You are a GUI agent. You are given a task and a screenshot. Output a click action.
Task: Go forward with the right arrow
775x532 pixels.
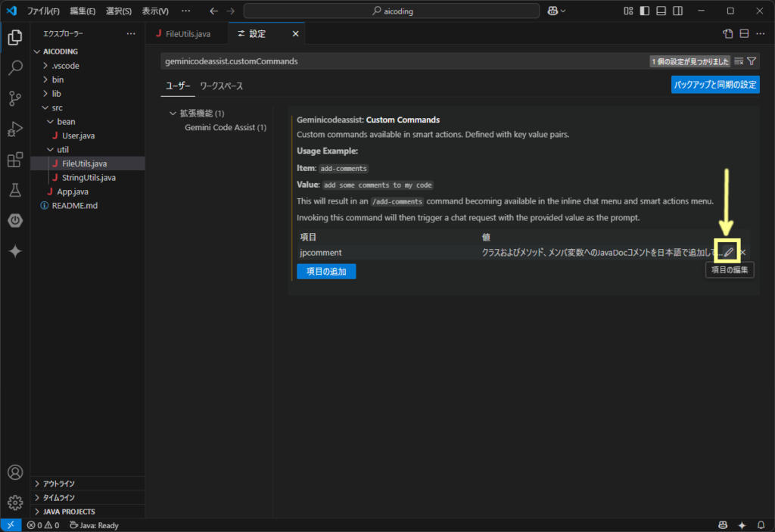click(230, 11)
